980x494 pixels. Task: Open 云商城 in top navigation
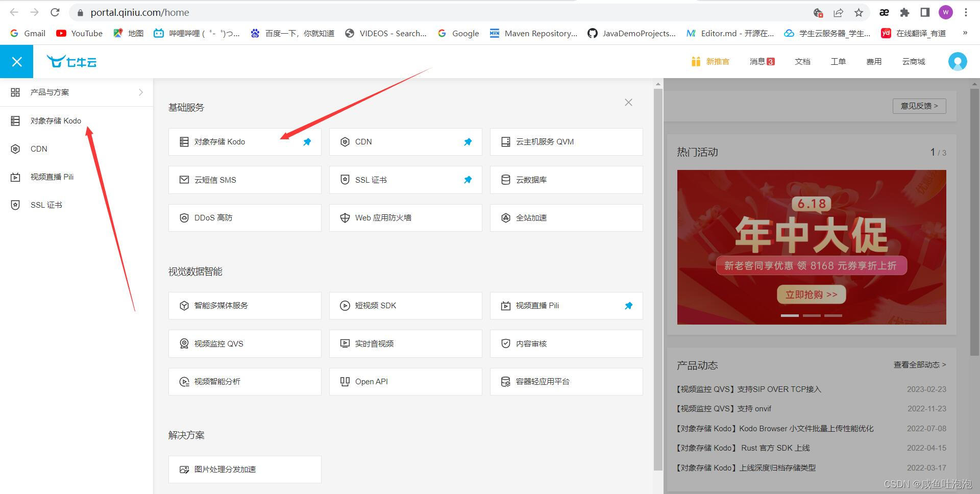(x=914, y=62)
